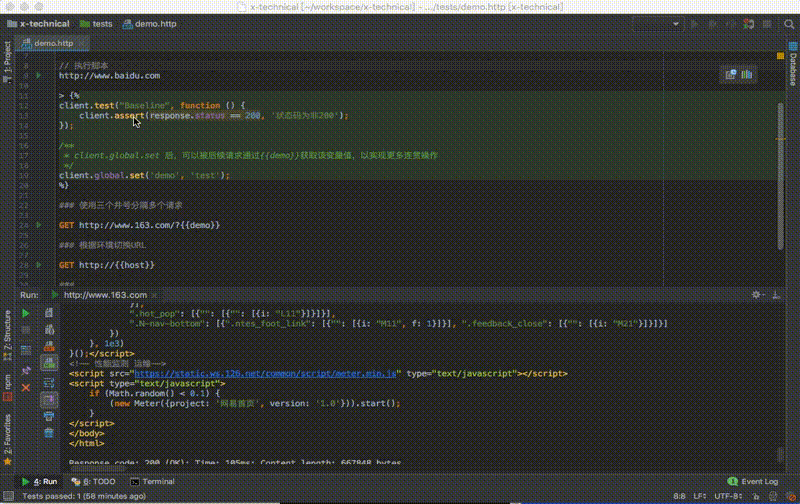Open the Project tool window

(7, 62)
